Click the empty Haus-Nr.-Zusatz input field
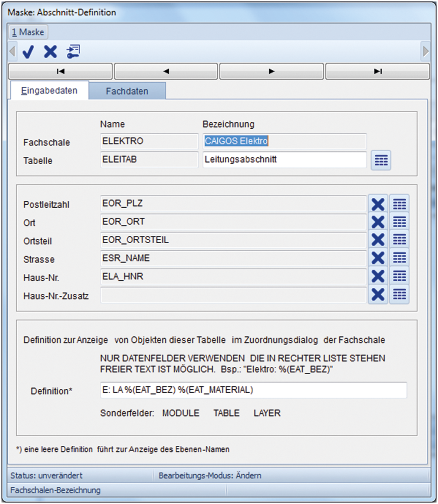The width and height of the screenshot is (438, 504). tap(233, 296)
